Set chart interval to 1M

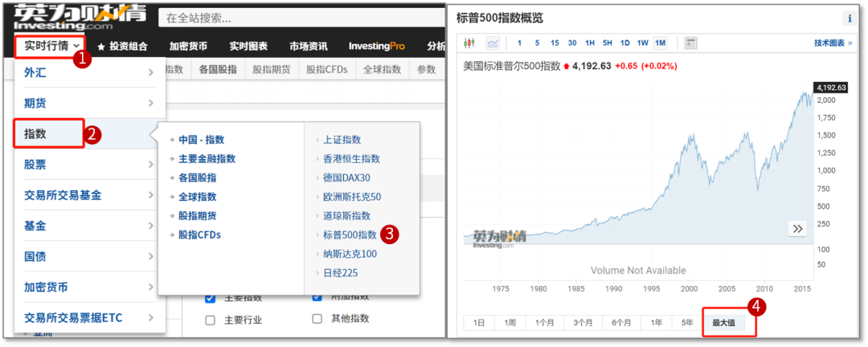pyautogui.click(x=661, y=43)
